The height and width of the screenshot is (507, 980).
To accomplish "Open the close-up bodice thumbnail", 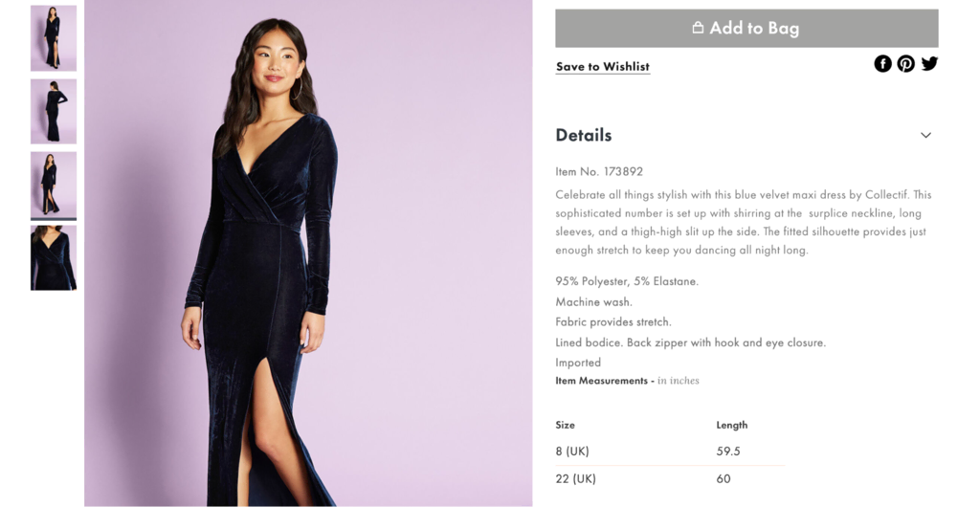I will point(54,257).
